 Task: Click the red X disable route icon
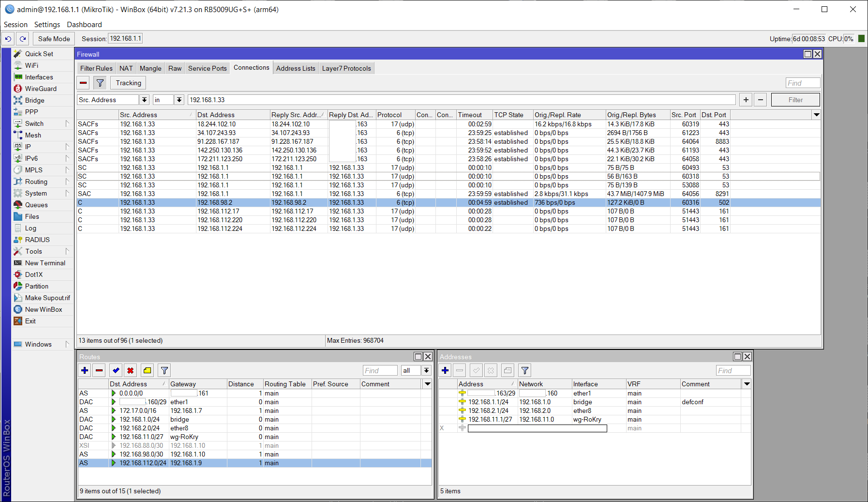130,370
